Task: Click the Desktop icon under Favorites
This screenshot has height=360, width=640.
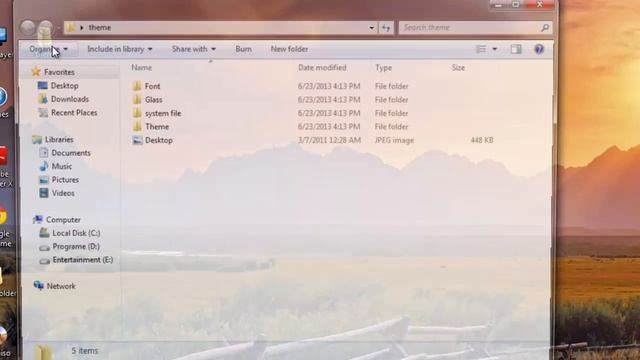Action: pyautogui.click(x=43, y=86)
